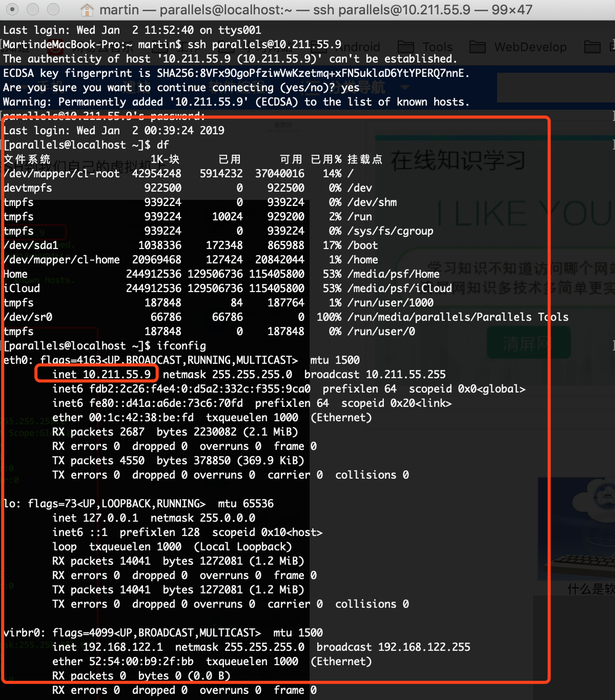Click the "挂载点" column header
This screenshot has height=700, width=615.
click(365, 159)
